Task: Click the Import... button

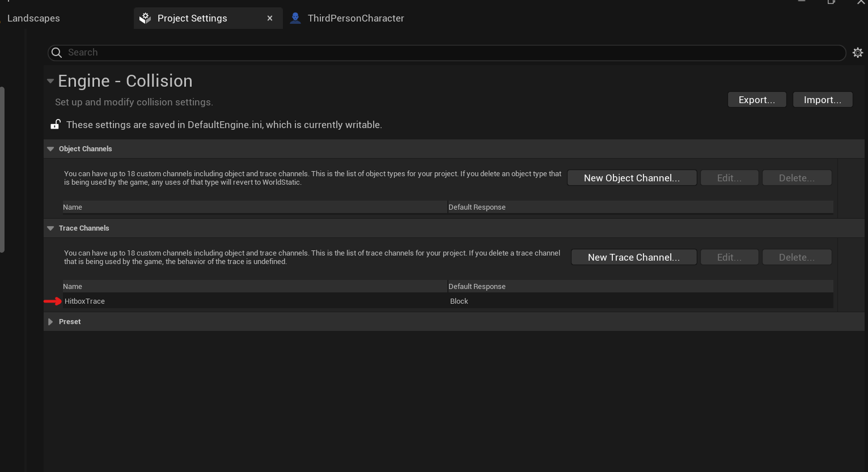Action: click(823, 99)
